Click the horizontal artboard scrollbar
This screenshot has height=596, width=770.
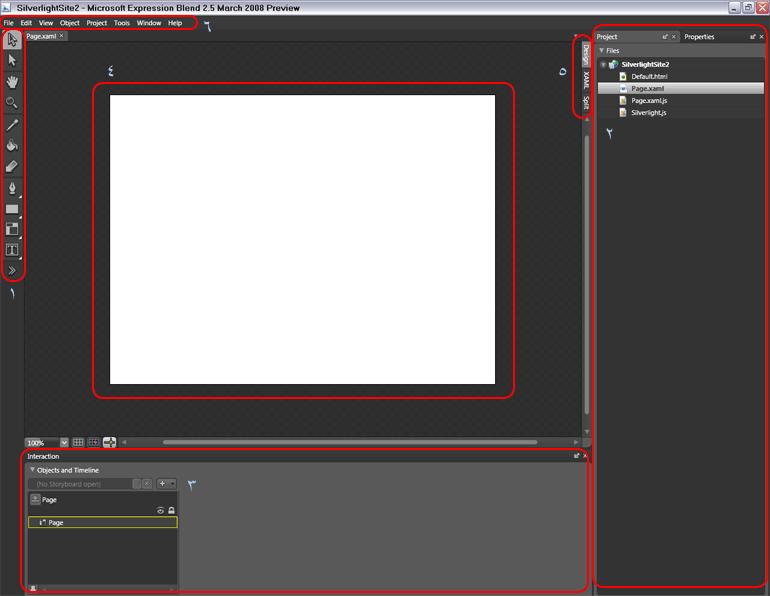350,442
